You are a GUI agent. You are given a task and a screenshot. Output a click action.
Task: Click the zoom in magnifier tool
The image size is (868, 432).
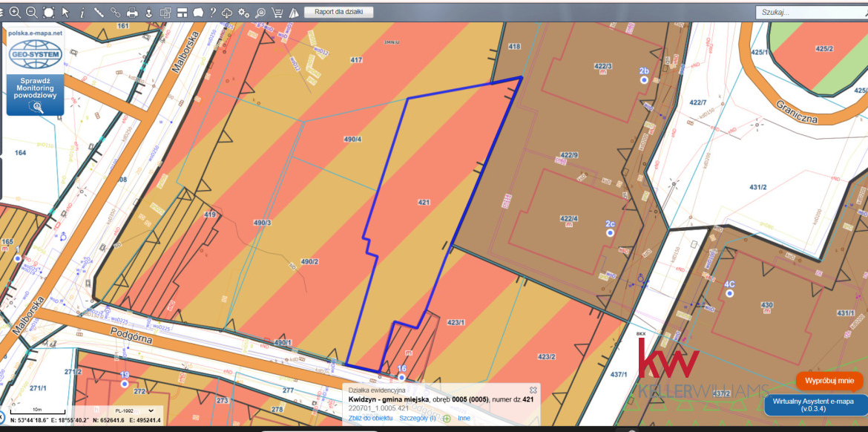point(15,13)
